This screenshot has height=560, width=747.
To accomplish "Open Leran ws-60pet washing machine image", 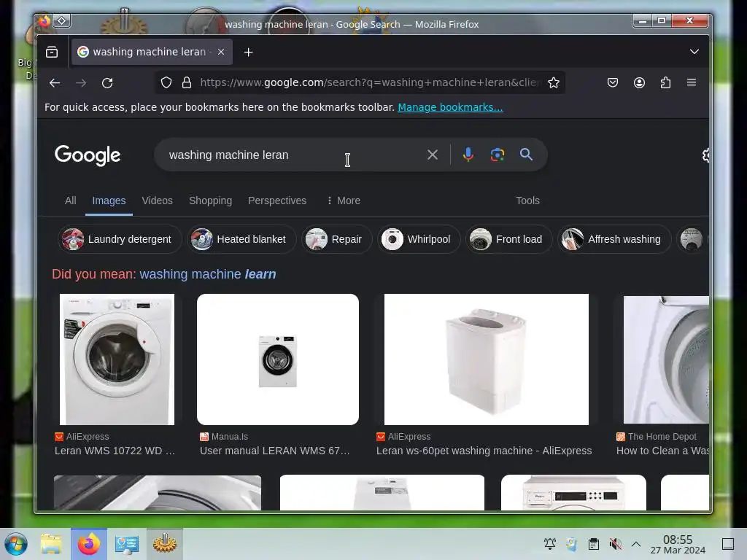I will pyautogui.click(x=487, y=359).
